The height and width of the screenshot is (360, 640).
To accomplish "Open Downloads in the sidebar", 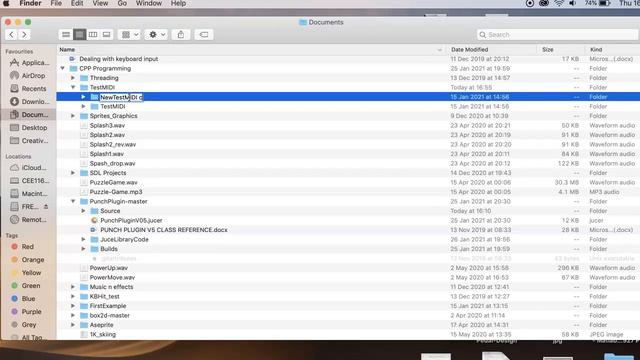I will click(29, 102).
